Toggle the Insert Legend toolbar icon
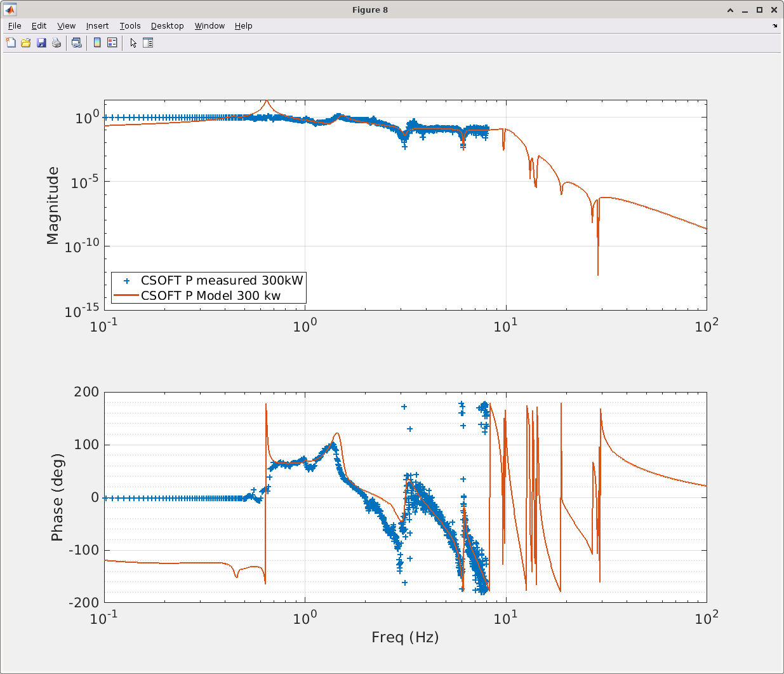 point(112,43)
